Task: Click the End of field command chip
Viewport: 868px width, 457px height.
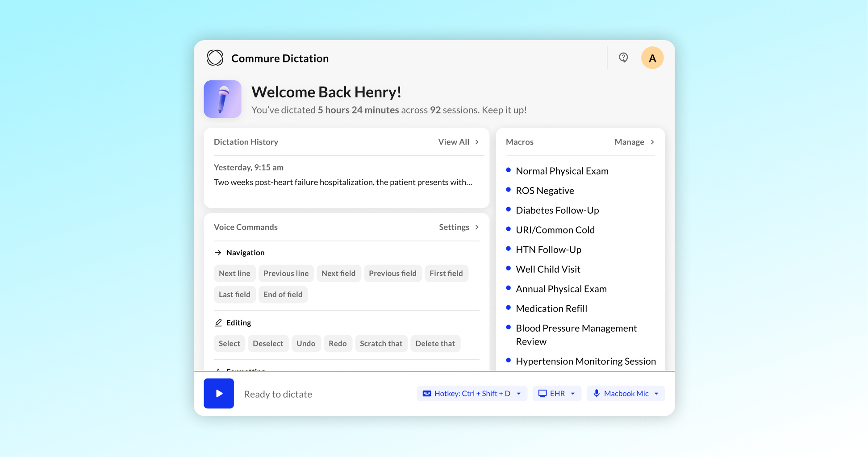Action: [x=283, y=295]
